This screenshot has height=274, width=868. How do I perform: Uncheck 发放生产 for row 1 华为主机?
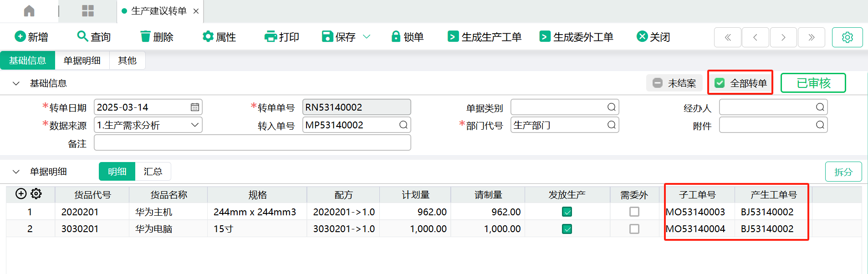coord(567,212)
